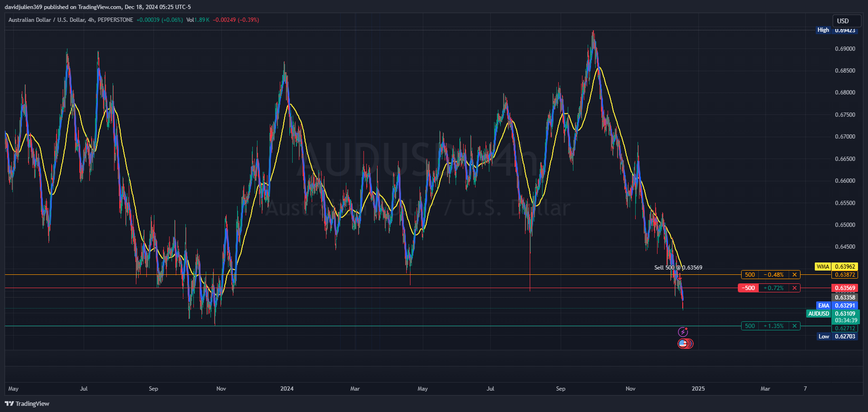Click the 0.64500 price scale label
This screenshot has width=868, height=412.
845,247
